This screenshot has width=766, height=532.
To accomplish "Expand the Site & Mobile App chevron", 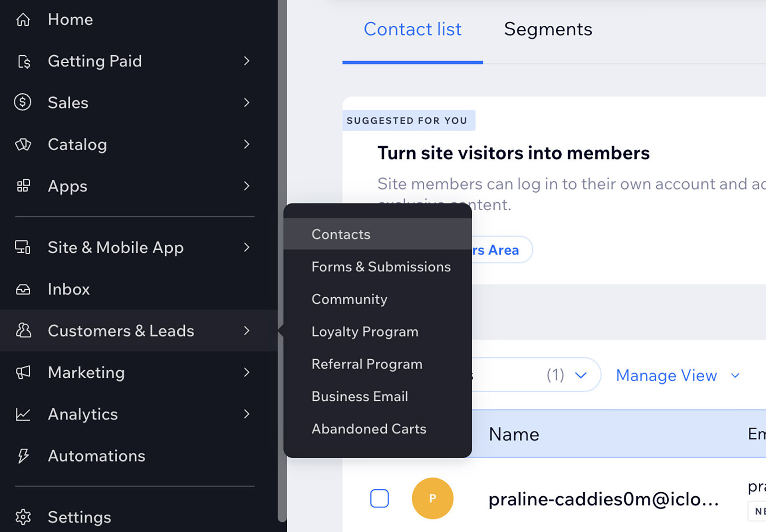I will pos(247,247).
